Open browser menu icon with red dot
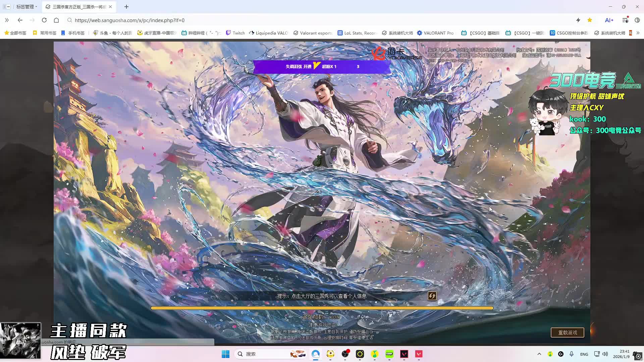Viewport: 644px width, 362px height. coord(625,20)
